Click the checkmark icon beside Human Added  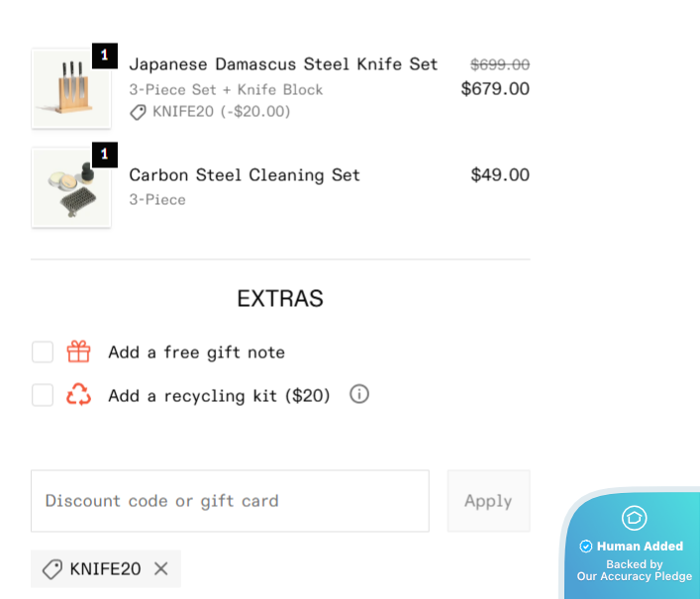click(x=586, y=547)
